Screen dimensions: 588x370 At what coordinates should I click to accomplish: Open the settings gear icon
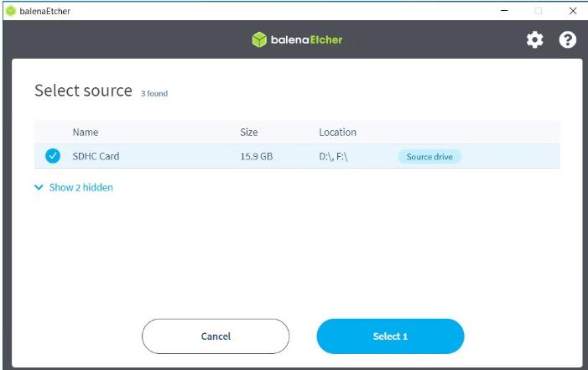pyautogui.click(x=535, y=39)
